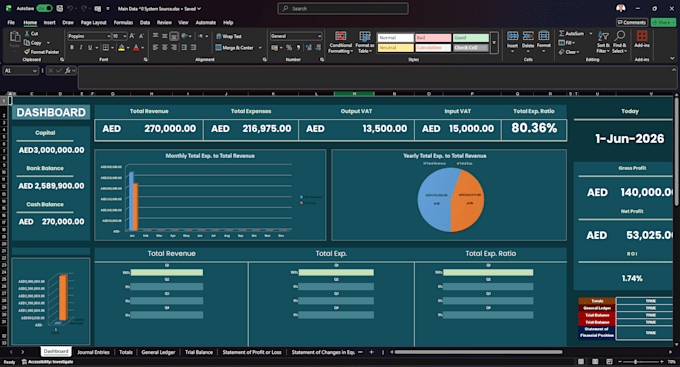The image size is (680, 367).
Task: Toggle Bold formatting
Action: (x=72, y=48)
